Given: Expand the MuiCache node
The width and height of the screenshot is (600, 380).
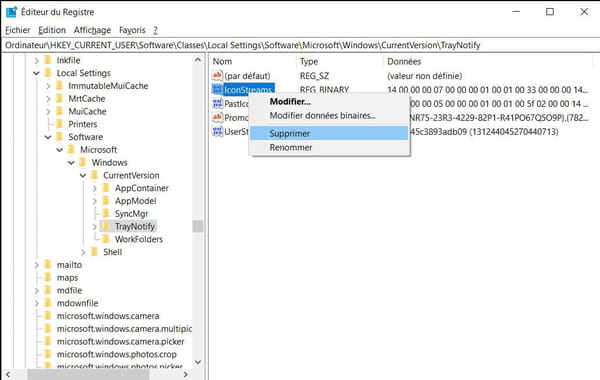Looking at the screenshot, I should (48, 112).
